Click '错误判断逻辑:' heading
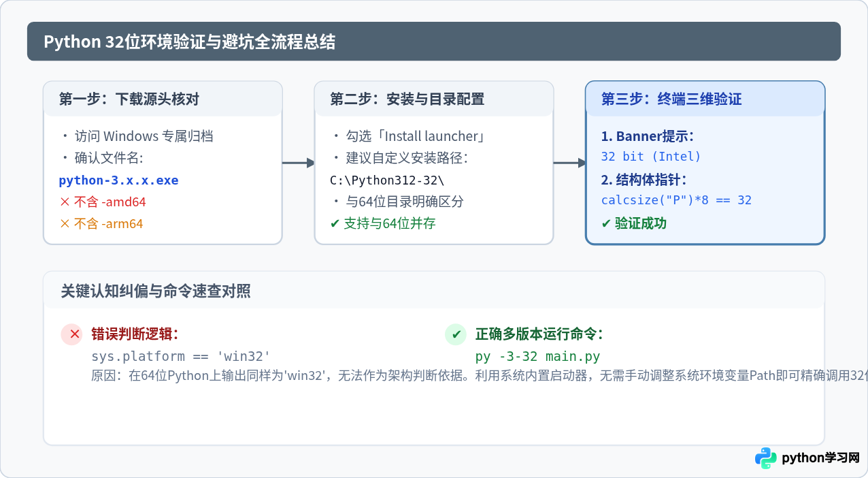This screenshot has height=478, width=868. [x=135, y=334]
